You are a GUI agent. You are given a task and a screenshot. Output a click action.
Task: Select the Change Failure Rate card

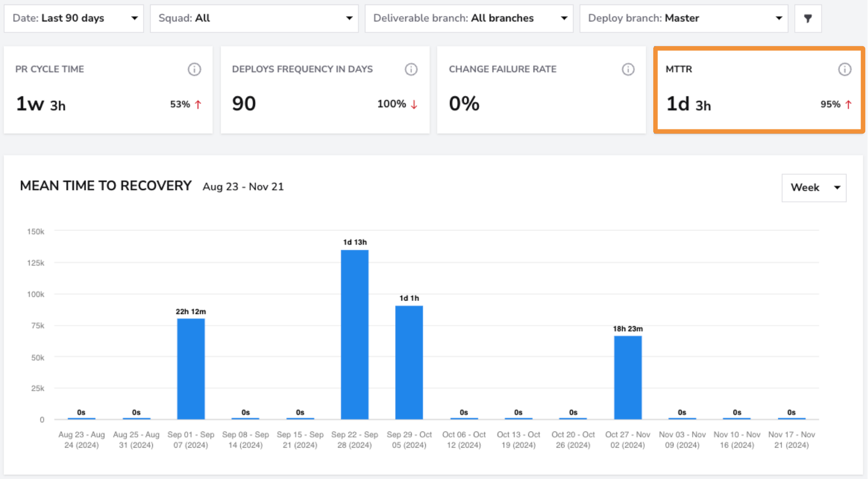click(541, 90)
